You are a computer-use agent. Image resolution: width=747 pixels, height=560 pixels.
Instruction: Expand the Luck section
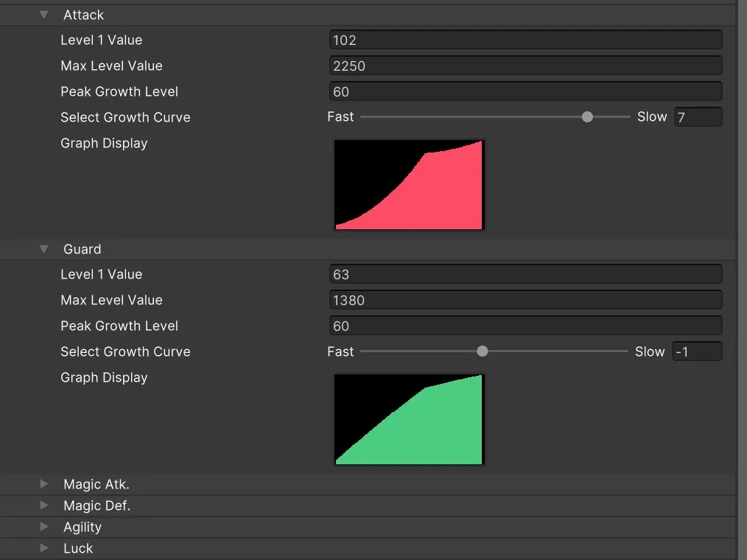coord(44,548)
